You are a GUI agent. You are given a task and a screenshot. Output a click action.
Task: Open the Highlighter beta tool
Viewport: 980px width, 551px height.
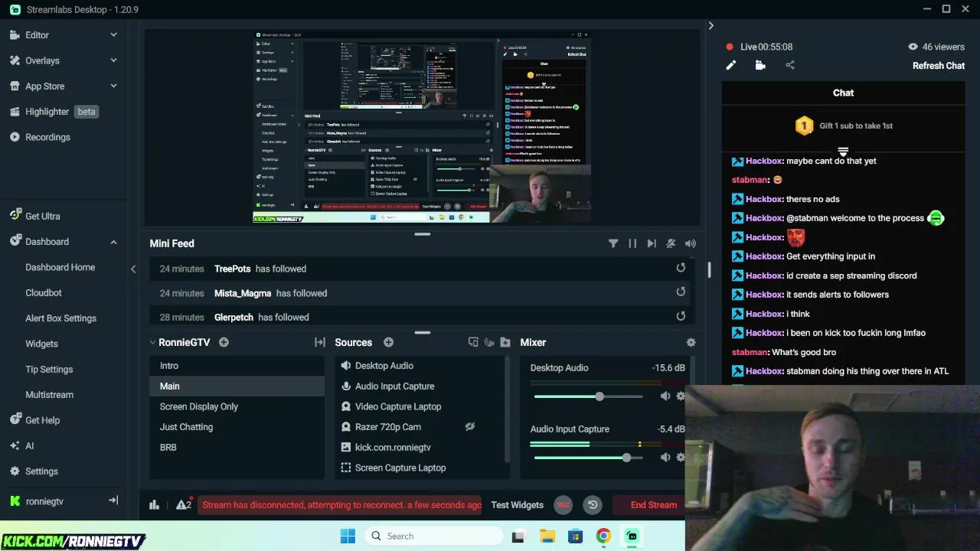click(54, 112)
